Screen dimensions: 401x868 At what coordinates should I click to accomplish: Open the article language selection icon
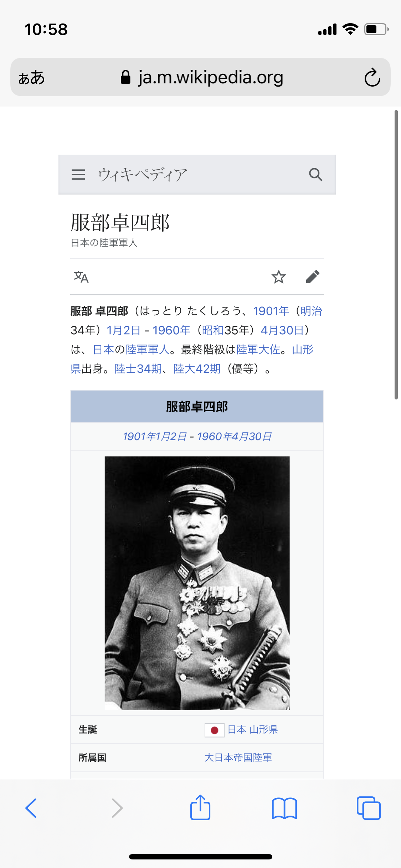(x=81, y=277)
